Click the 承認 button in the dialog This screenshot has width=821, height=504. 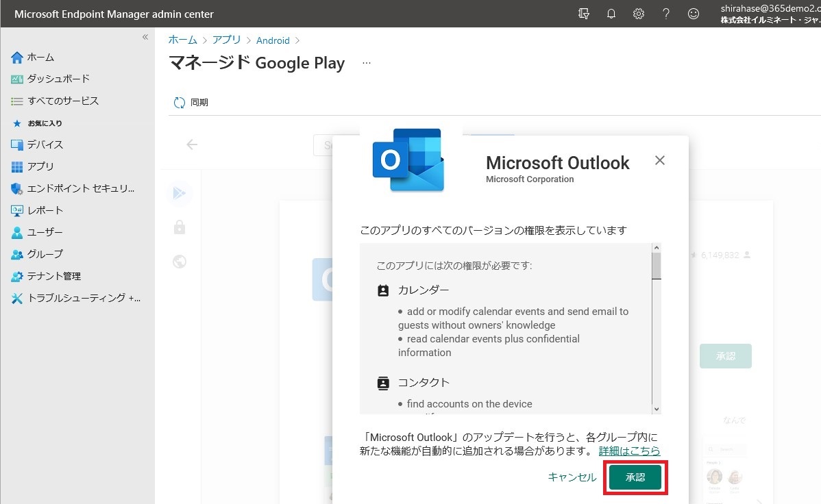[x=635, y=477]
